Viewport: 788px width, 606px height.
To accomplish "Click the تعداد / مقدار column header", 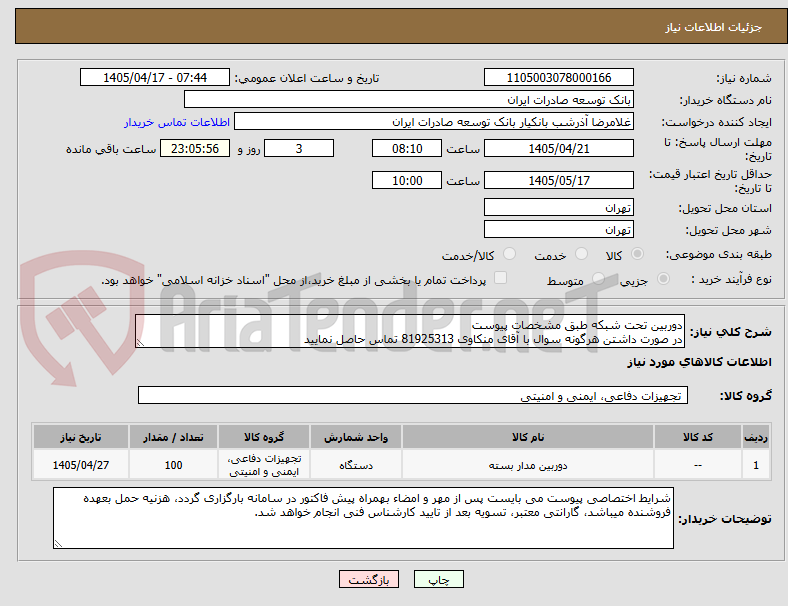I will 173,437.
